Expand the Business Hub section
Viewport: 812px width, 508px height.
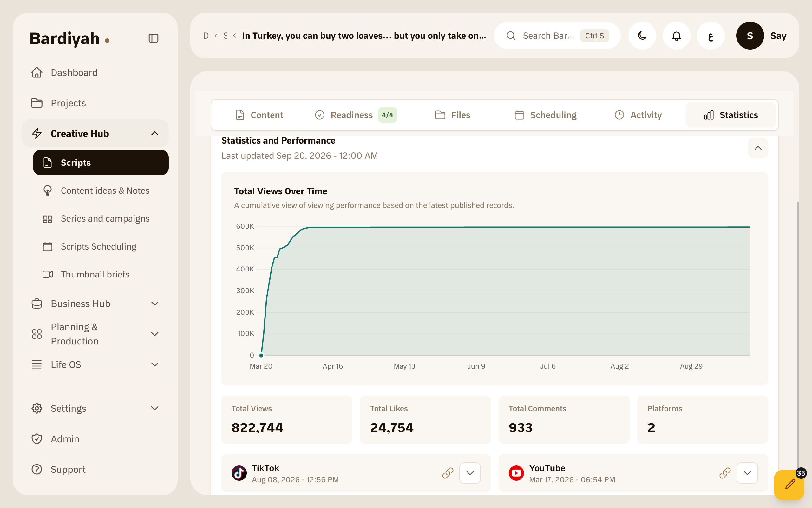[x=95, y=304]
